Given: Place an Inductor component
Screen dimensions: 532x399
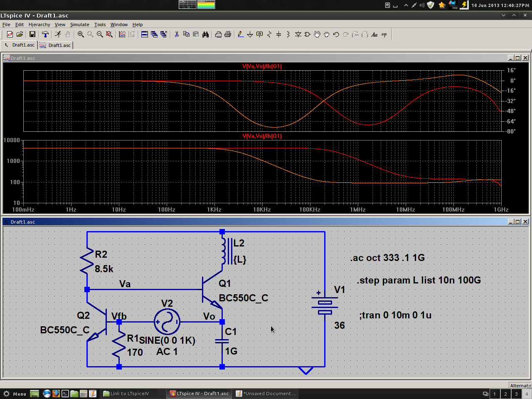Looking at the screenshot, I should (x=288, y=34).
